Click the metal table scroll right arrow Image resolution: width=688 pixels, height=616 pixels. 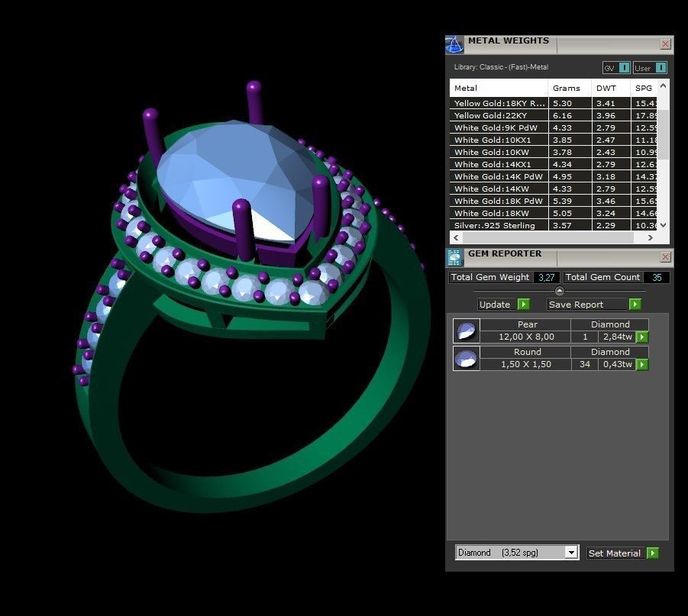point(651,237)
